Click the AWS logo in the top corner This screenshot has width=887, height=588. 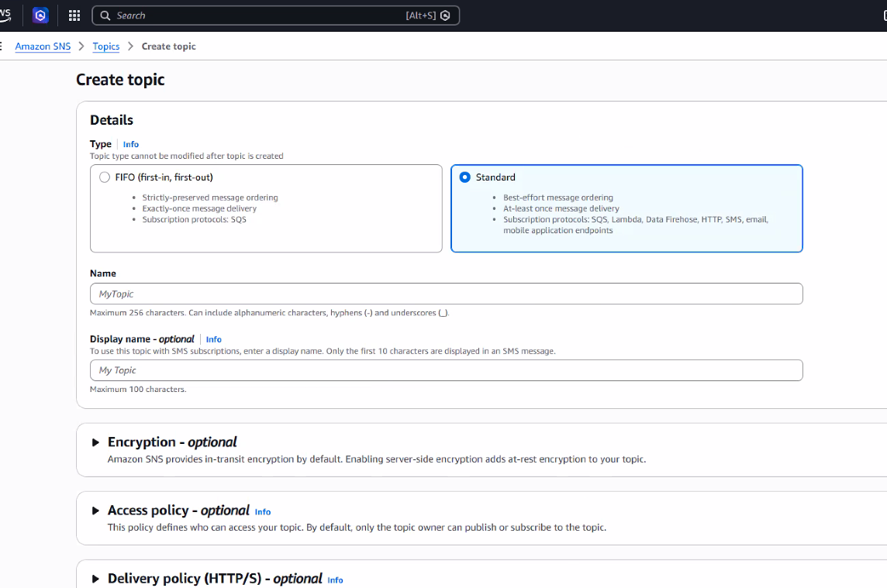click(5, 15)
